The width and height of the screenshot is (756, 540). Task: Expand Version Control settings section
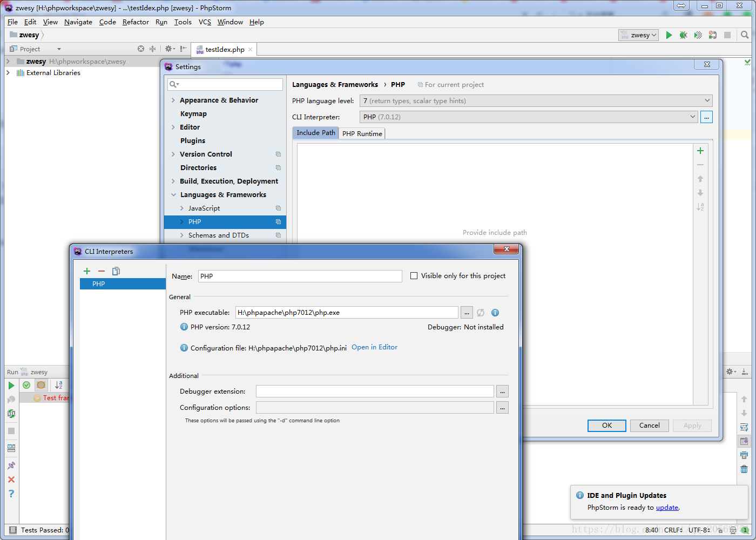pos(173,154)
